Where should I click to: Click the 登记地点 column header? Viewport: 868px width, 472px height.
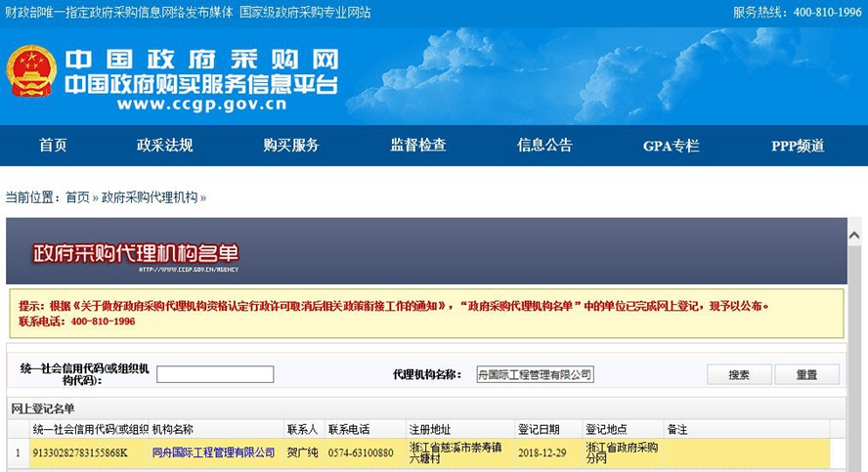click(x=623, y=429)
